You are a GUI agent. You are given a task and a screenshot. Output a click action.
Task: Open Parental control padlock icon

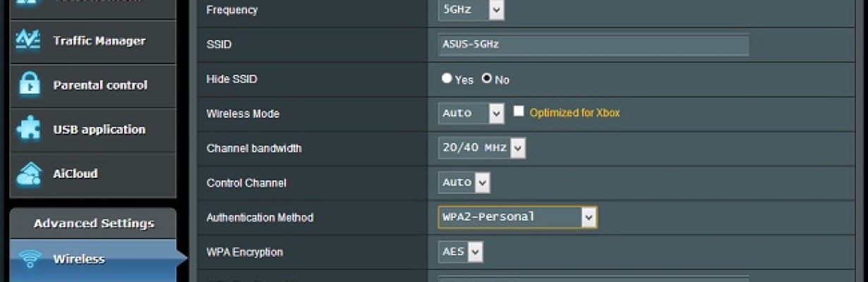(29, 85)
